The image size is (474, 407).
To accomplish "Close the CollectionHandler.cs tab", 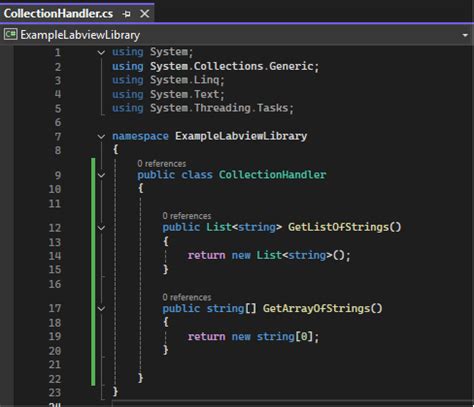I will [x=145, y=14].
